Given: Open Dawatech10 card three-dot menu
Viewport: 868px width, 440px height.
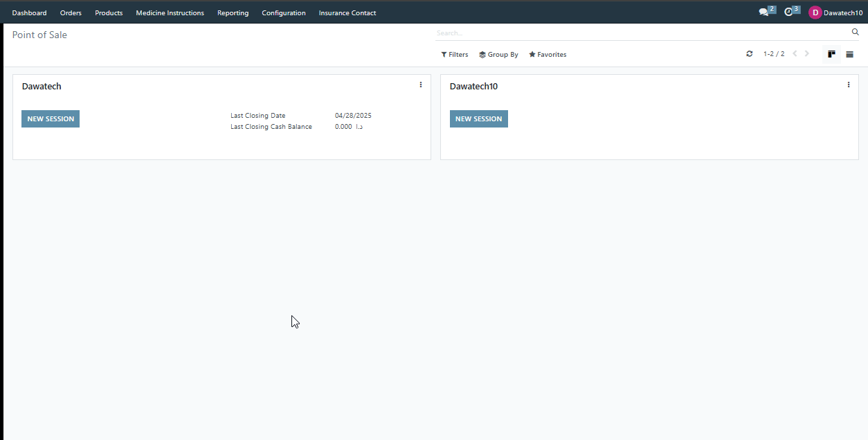Looking at the screenshot, I should (849, 85).
